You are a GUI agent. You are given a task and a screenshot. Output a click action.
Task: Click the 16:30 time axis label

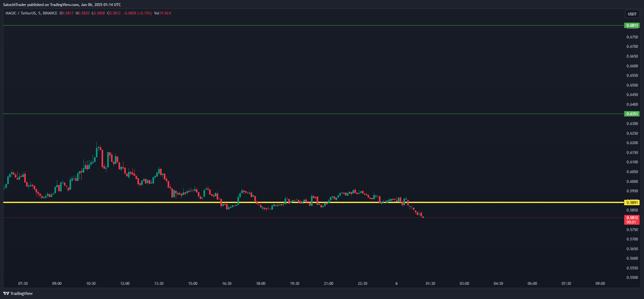click(227, 284)
